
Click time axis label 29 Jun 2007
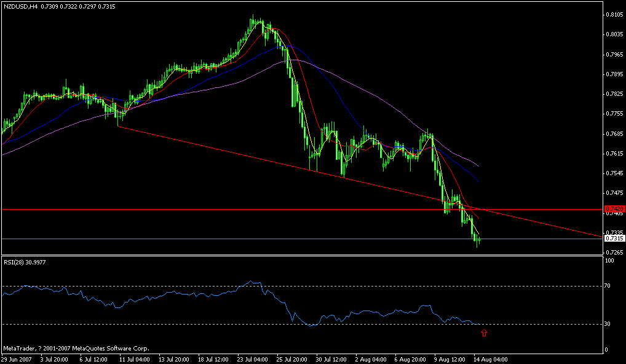tap(17, 359)
